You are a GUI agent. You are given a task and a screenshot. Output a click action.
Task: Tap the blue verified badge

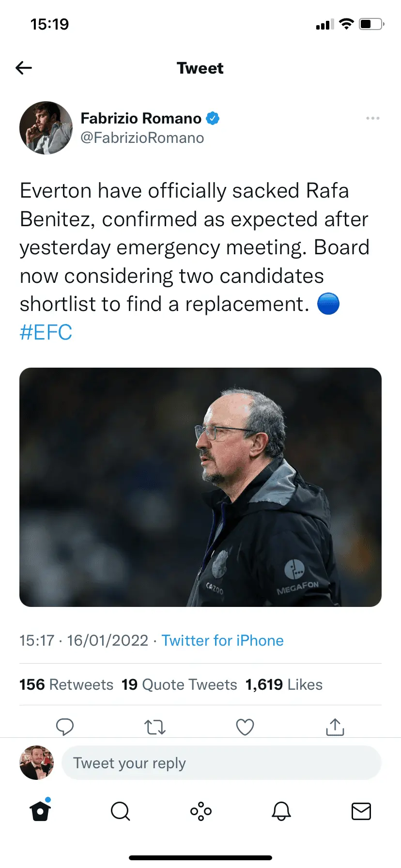213,118
